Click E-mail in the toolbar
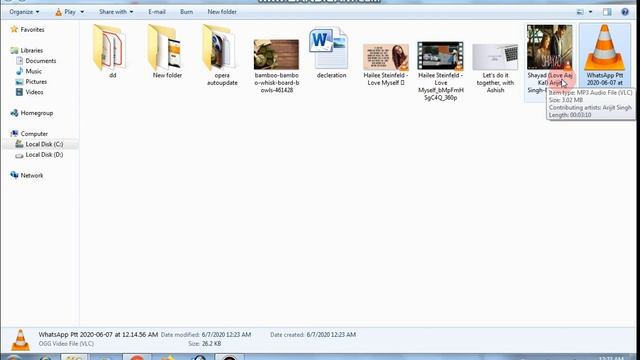This screenshot has height=360, width=640. point(157,12)
